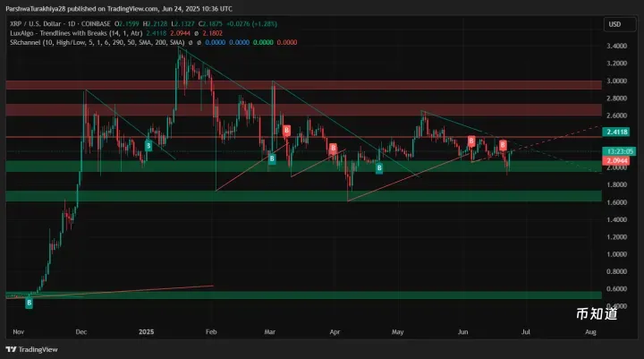Click the 2025 label on time axis
This screenshot has height=359, width=644.
click(x=148, y=331)
